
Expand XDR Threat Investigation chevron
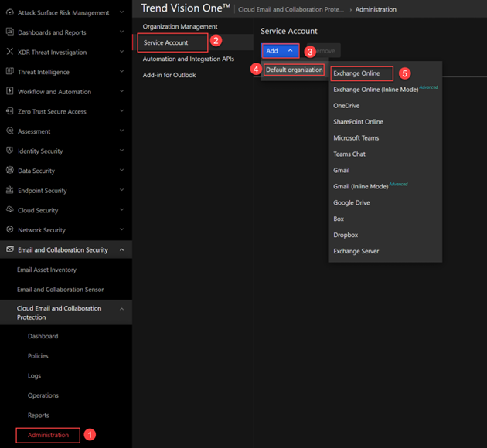pos(122,52)
